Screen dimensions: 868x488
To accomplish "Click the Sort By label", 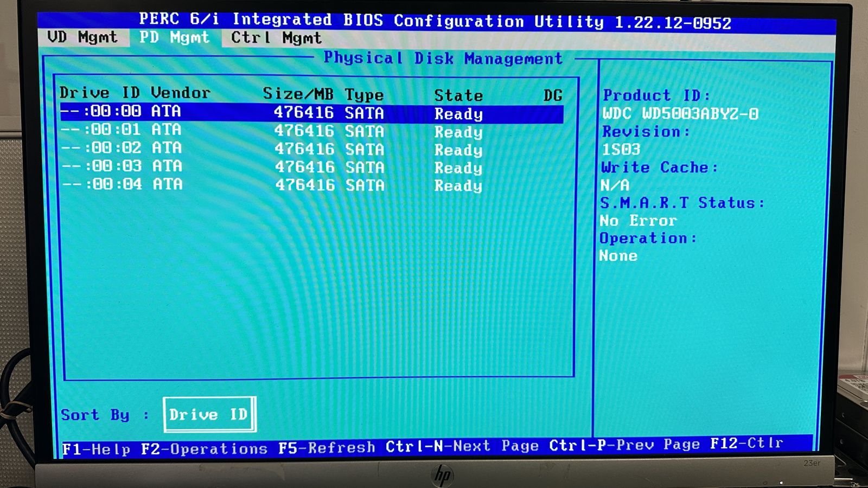I will click(x=105, y=415).
